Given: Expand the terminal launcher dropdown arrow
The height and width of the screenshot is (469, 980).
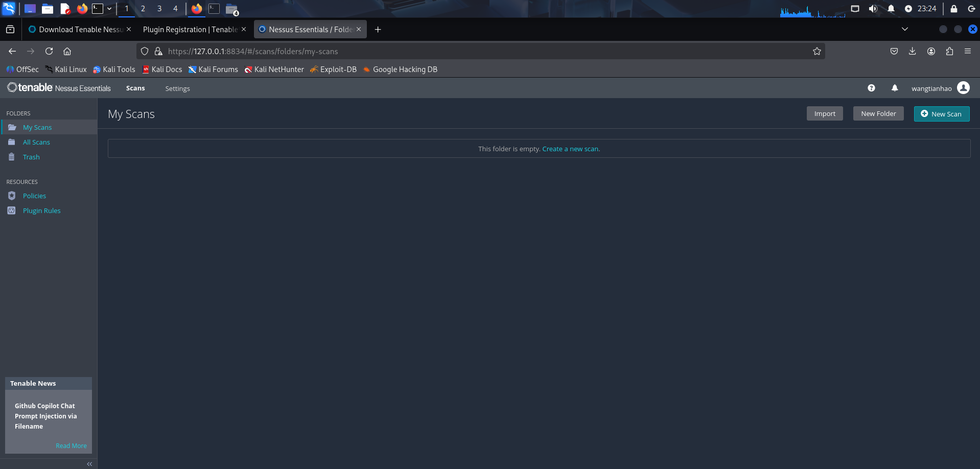Looking at the screenshot, I should [x=109, y=9].
